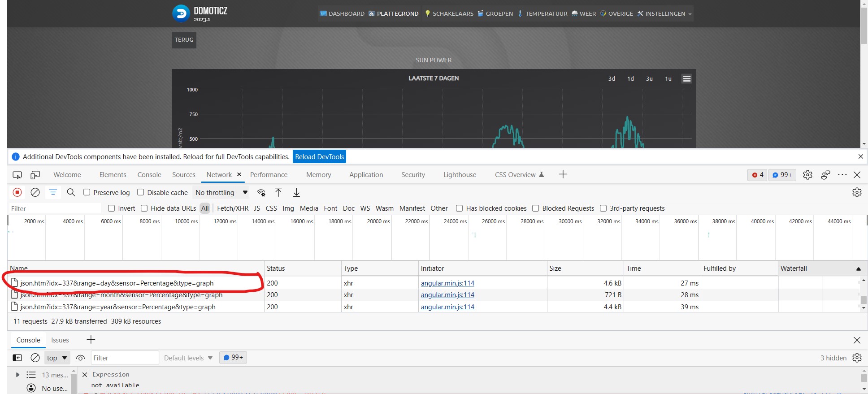Clear console icon in drawer

(x=35, y=358)
